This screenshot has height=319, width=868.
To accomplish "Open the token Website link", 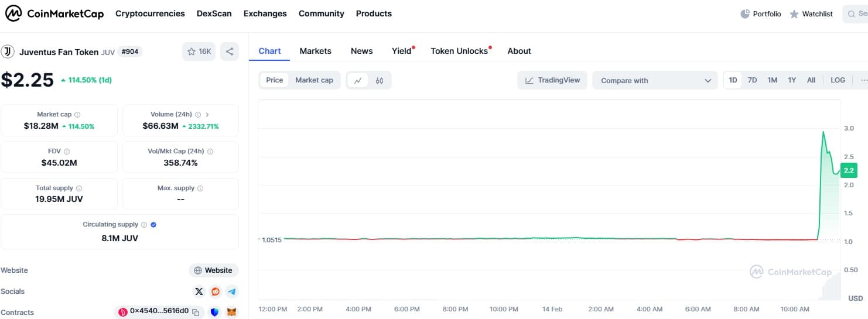I will coord(214,270).
